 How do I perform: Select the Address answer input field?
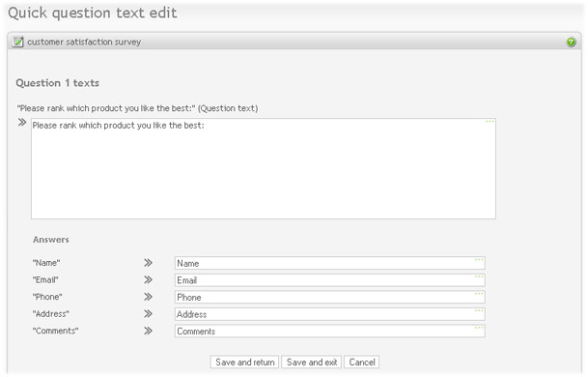[330, 314]
